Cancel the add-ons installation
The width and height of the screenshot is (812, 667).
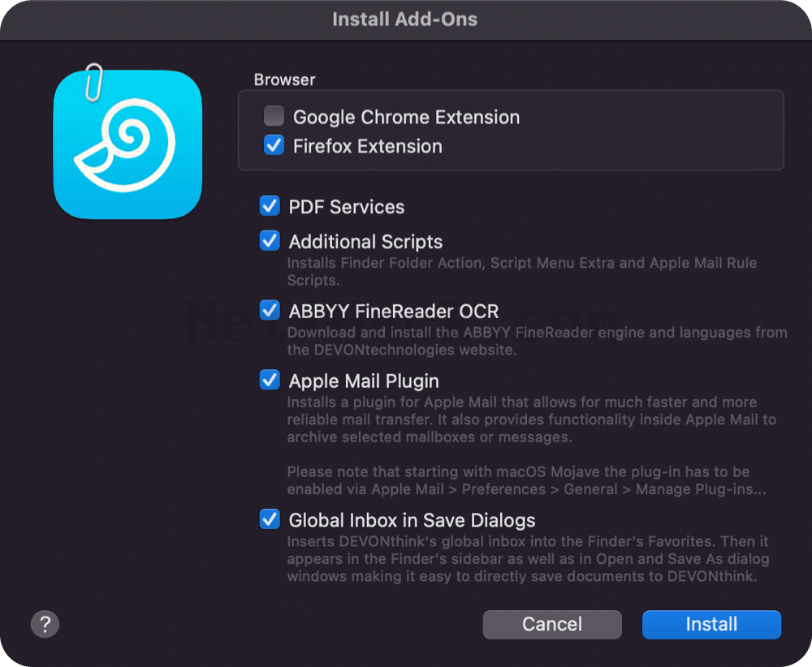coord(552,625)
